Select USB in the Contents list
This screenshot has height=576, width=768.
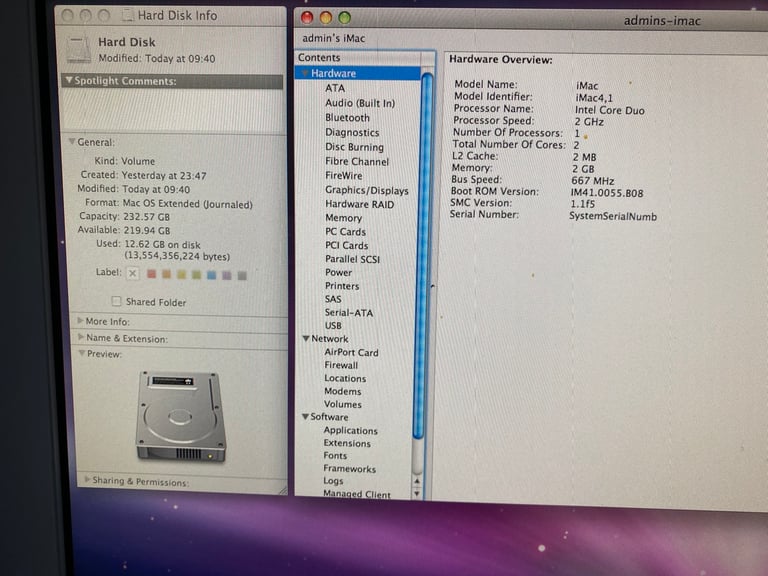tap(333, 325)
